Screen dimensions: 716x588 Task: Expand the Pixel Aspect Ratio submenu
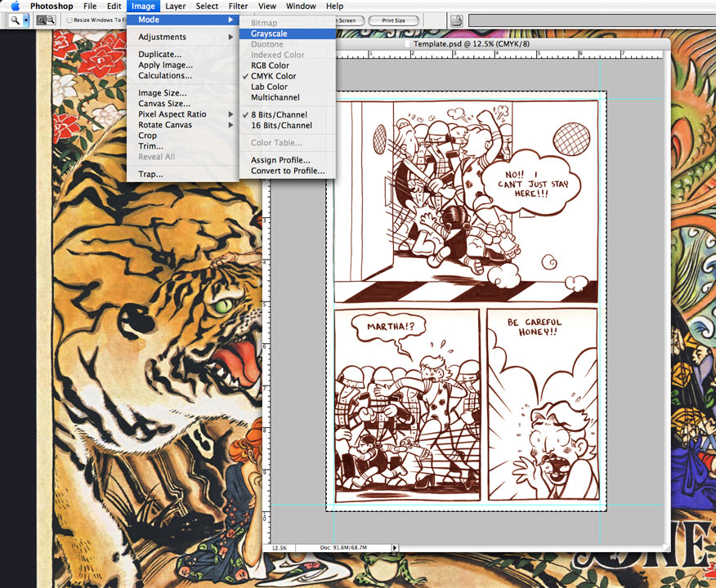click(182, 114)
